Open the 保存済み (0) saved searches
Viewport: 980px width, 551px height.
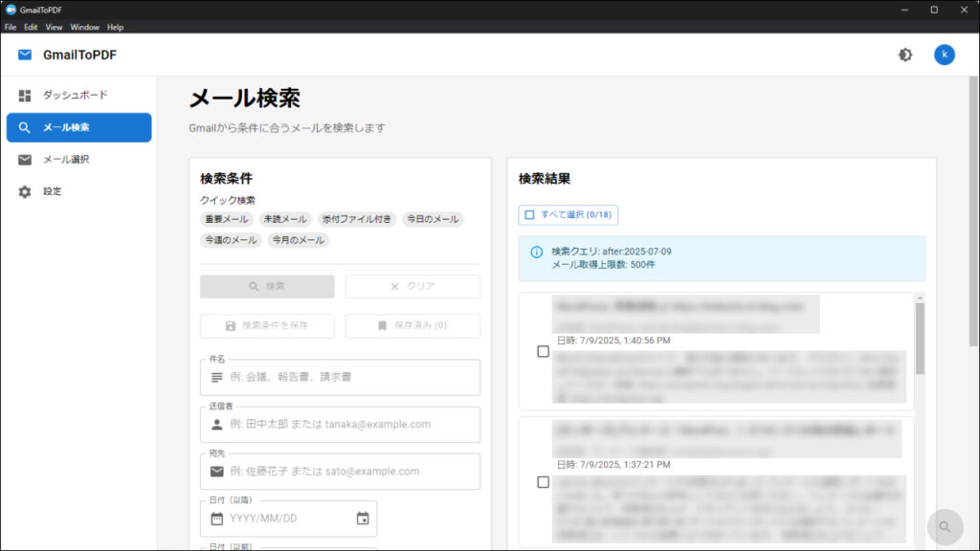(x=412, y=325)
